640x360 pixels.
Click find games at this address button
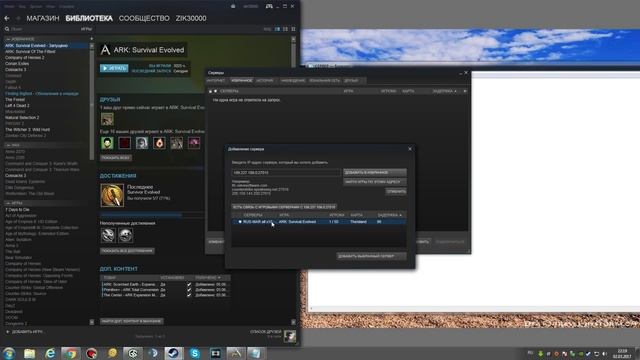[375, 182]
